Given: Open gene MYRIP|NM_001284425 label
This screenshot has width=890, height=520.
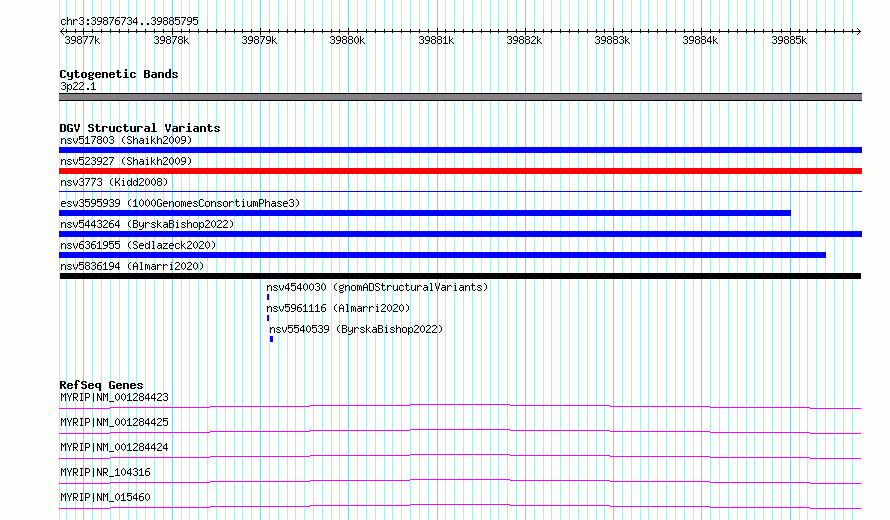Looking at the screenshot, I should pos(114,422).
